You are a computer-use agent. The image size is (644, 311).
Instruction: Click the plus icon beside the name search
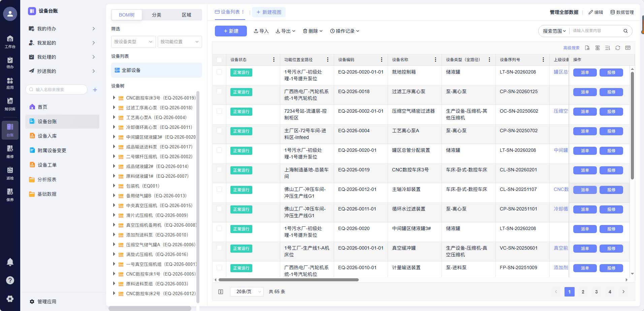coord(95,90)
